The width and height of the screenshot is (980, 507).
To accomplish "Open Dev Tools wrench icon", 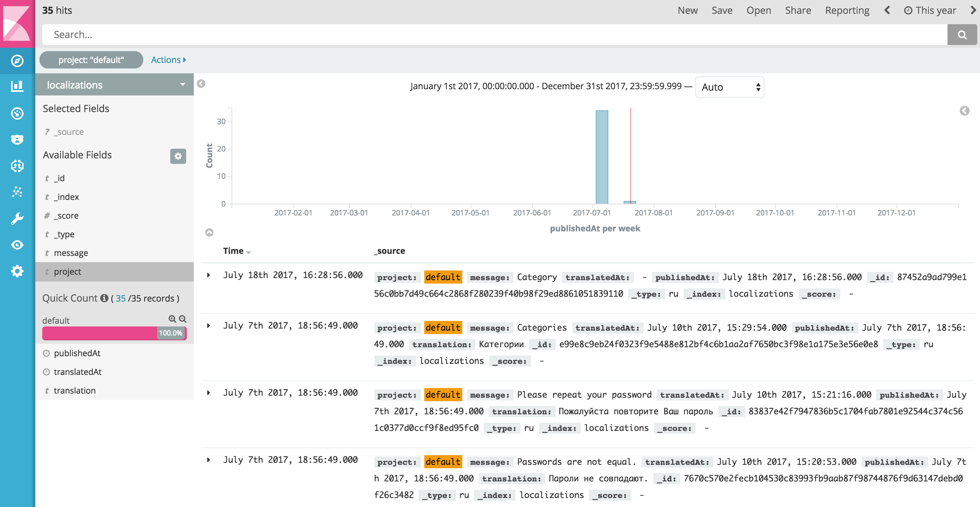I will point(17,218).
